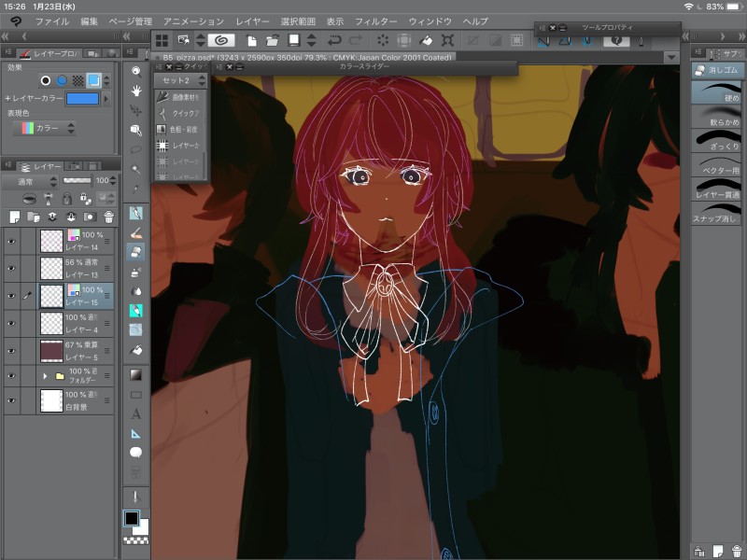Open the 編集 menu
Viewport: 747px width, 560px height.
[x=89, y=21]
